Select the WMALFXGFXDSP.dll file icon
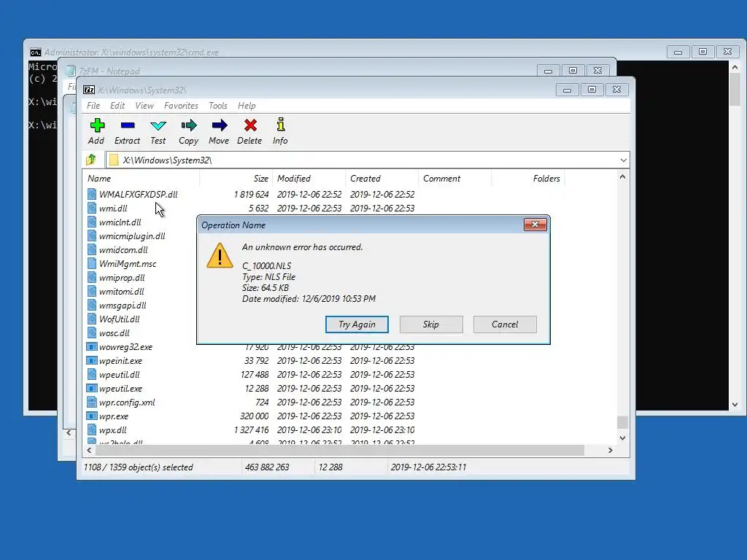 coord(92,194)
